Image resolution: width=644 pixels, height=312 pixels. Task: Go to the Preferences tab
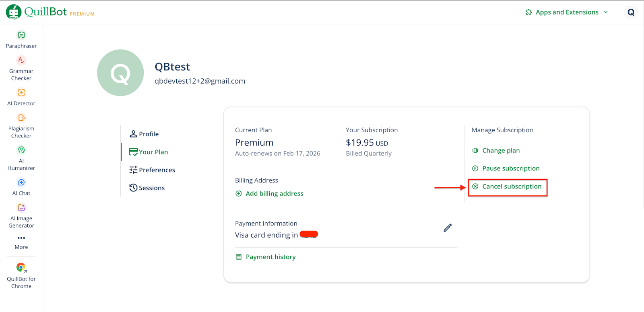[x=152, y=170]
